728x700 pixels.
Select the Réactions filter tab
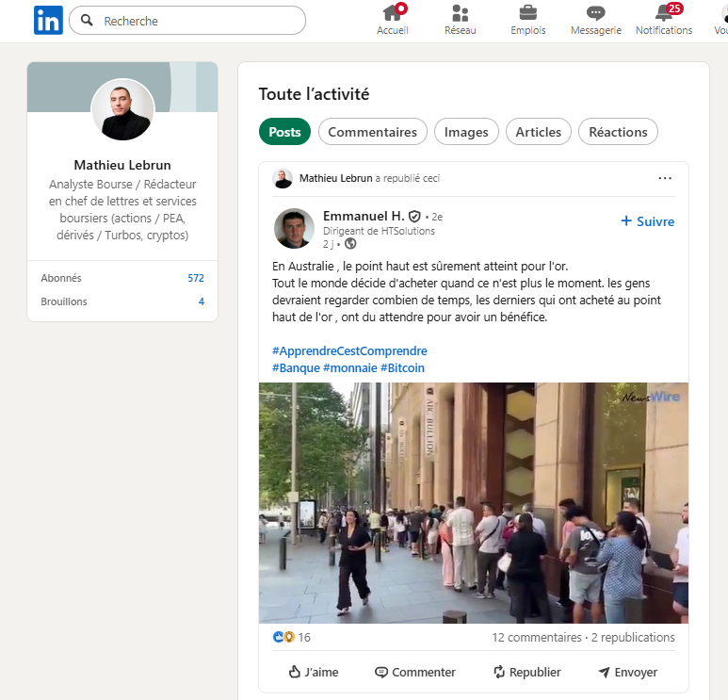[x=618, y=132]
